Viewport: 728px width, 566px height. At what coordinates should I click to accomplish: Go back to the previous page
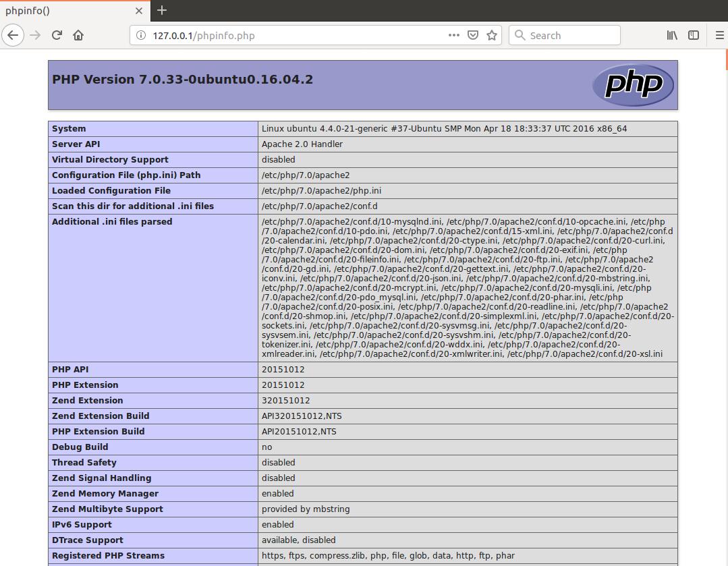click(13, 35)
